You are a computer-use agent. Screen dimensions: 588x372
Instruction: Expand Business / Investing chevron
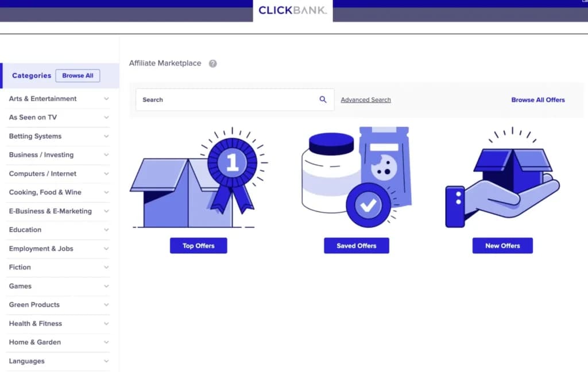click(106, 155)
